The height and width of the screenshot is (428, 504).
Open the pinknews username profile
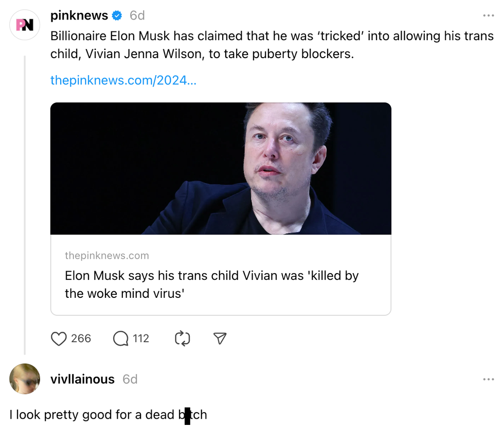tap(79, 16)
